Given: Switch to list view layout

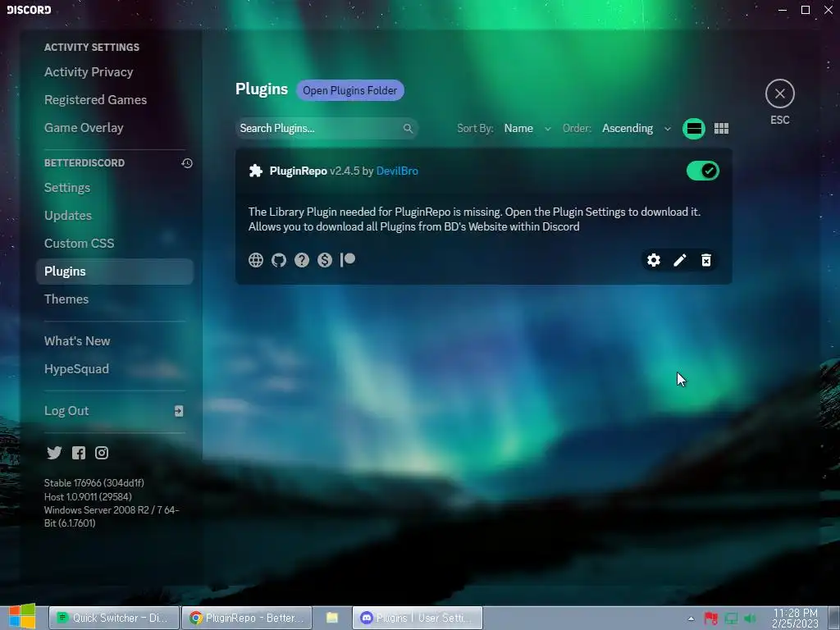Looking at the screenshot, I should [x=694, y=129].
